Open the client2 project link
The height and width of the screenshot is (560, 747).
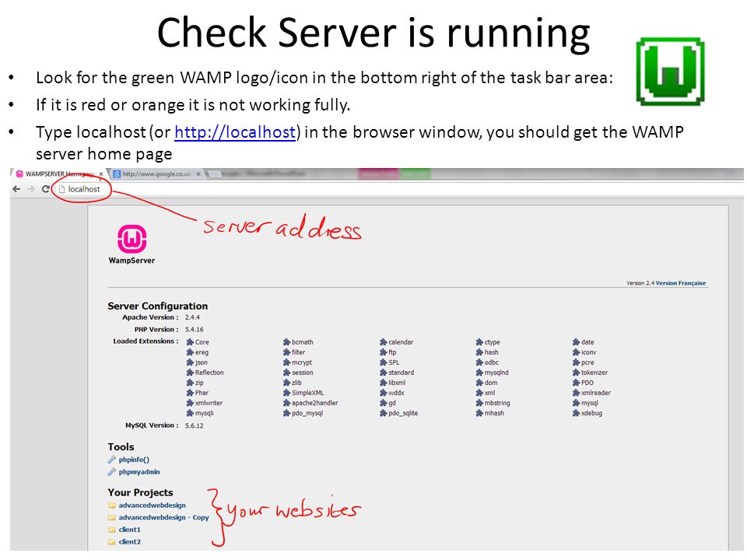coord(130,542)
